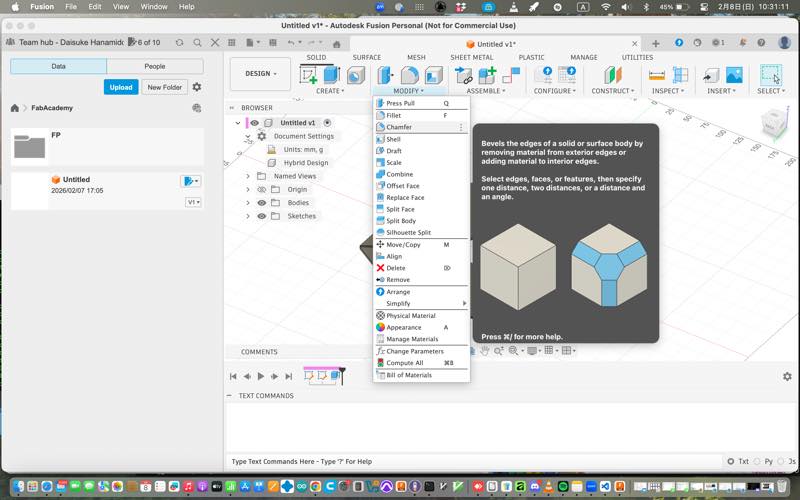Select the Txt radio button

click(731, 461)
